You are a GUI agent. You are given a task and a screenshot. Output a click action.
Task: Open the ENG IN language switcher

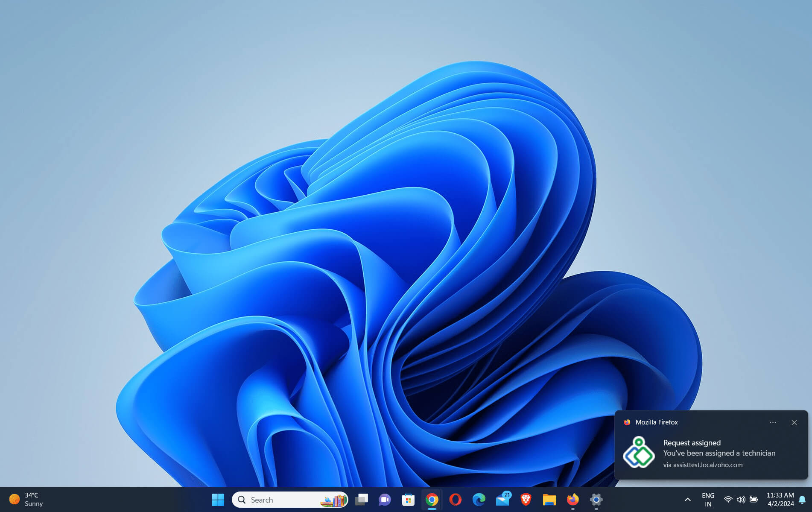[x=708, y=500]
